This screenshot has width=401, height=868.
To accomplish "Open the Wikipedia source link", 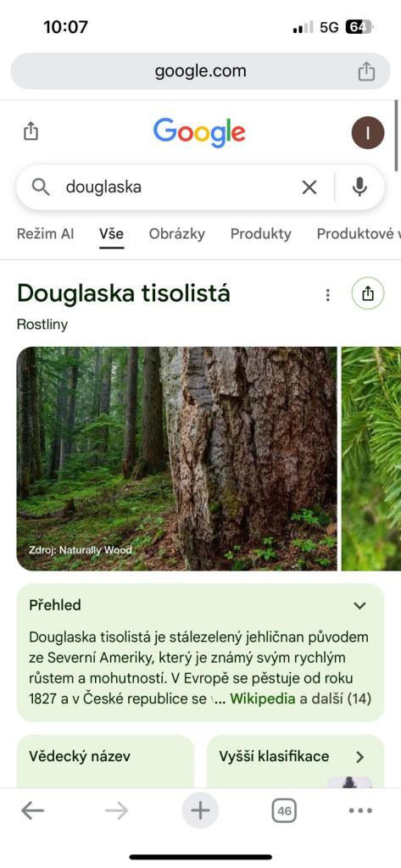I will pos(263,698).
